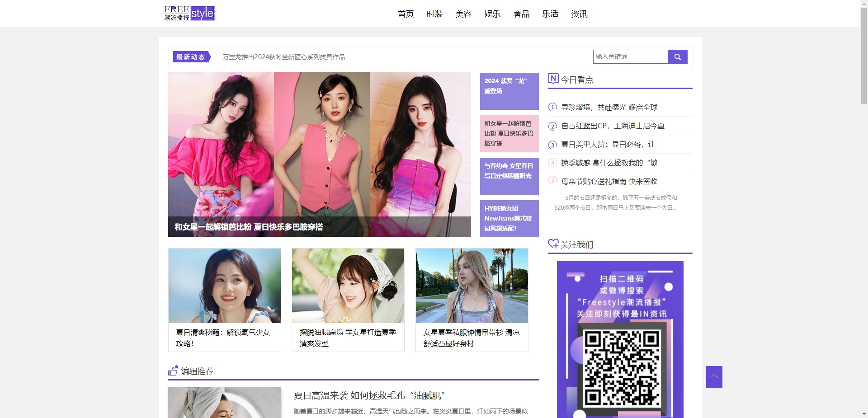Click the number 2 circle in 今日看点
Image resolution: width=868 pixels, height=418 pixels.
pyautogui.click(x=552, y=126)
